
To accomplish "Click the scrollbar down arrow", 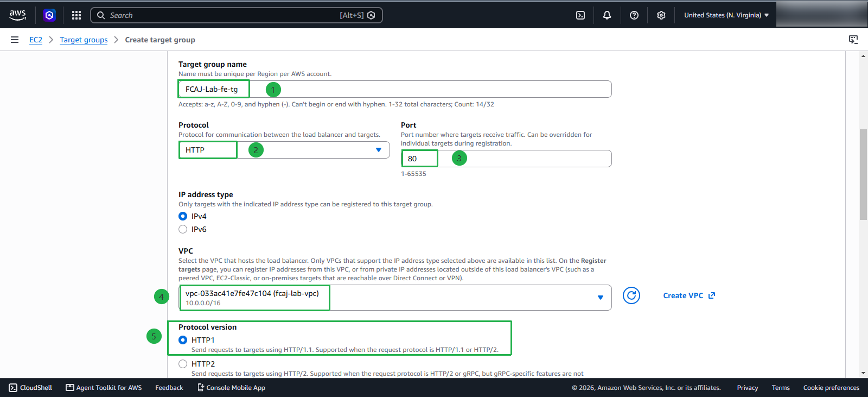I will pyautogui.click(x=863, y=373).
